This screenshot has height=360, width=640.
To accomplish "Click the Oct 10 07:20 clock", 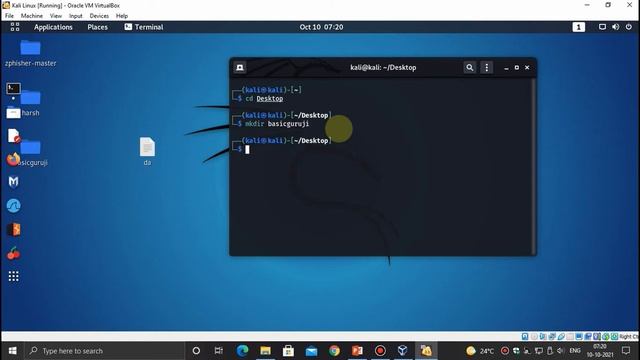I will point(321,27).
